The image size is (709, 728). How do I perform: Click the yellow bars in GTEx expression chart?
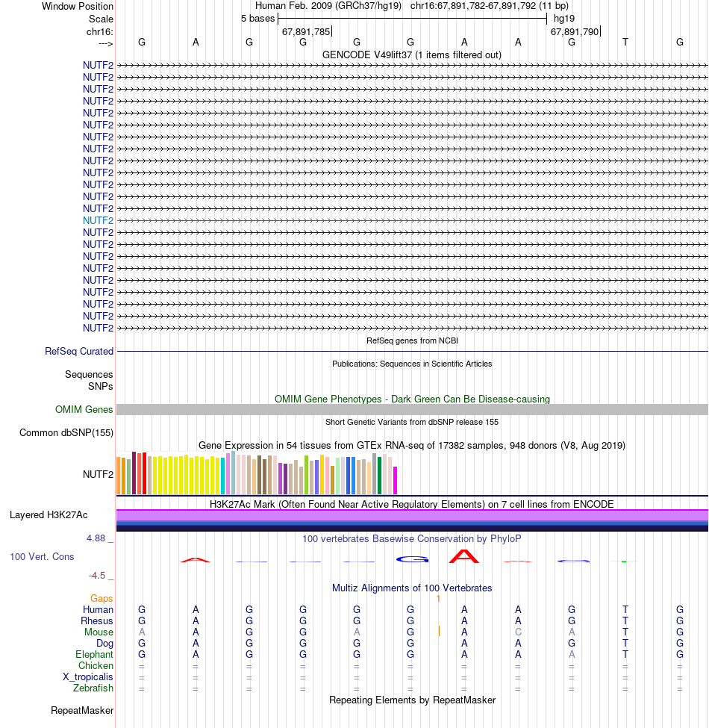pyautogui.click(x=186, y=475)
